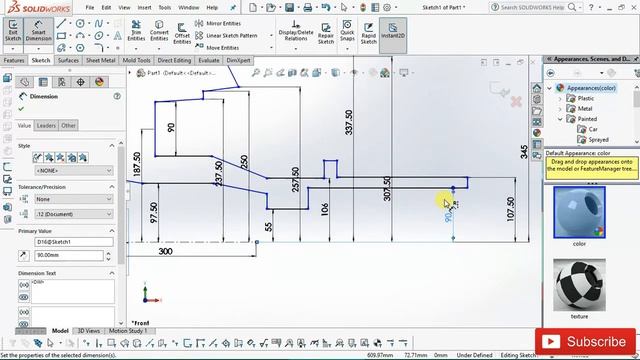Switch to the Evaluate tab

click(x=209, y=60)
